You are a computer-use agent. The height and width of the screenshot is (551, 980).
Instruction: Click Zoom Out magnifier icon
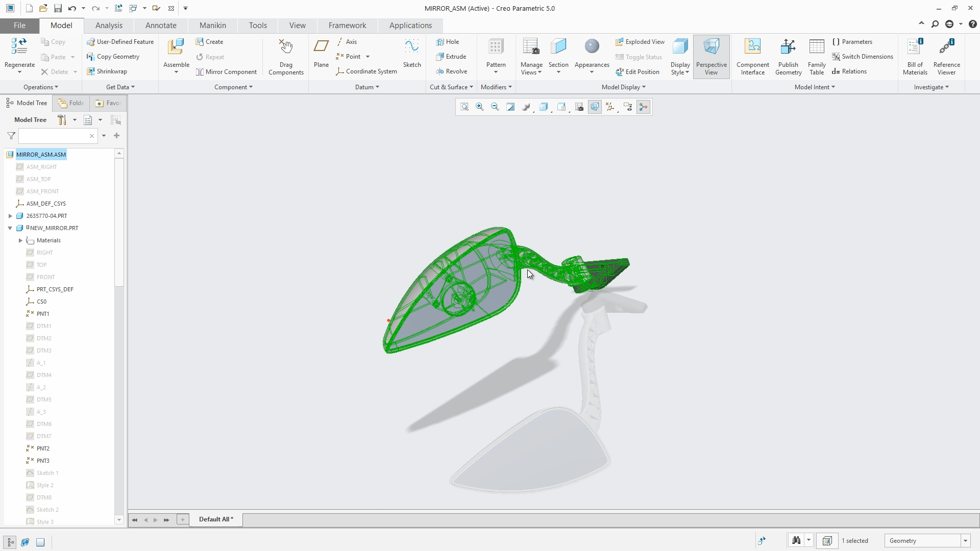[495, 107]
